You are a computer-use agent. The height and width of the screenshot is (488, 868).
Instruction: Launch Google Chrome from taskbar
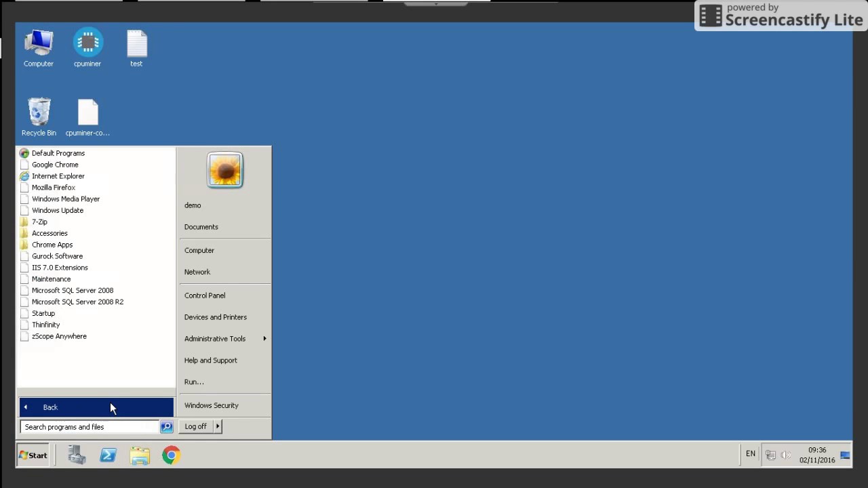point(171,455)
